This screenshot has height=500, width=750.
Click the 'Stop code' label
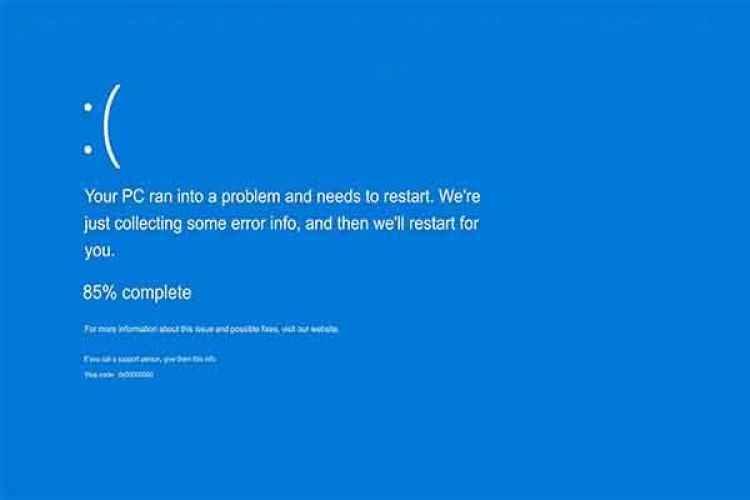(x=99, y=375)
